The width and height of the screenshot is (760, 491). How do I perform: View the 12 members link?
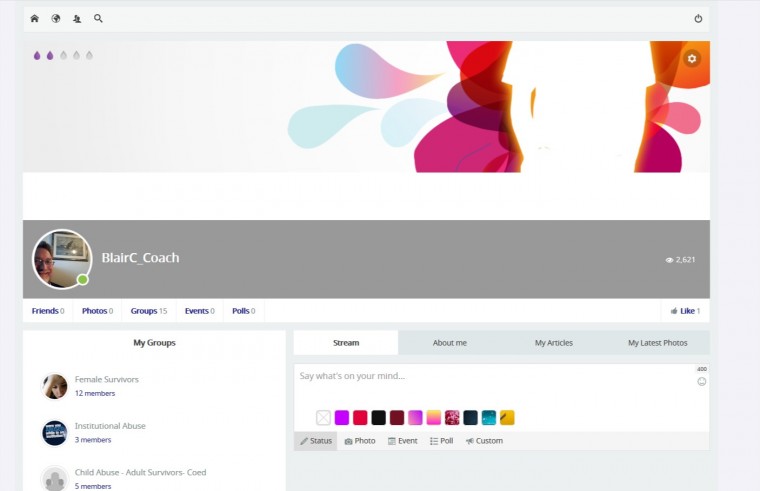click(x=95, y=393)
